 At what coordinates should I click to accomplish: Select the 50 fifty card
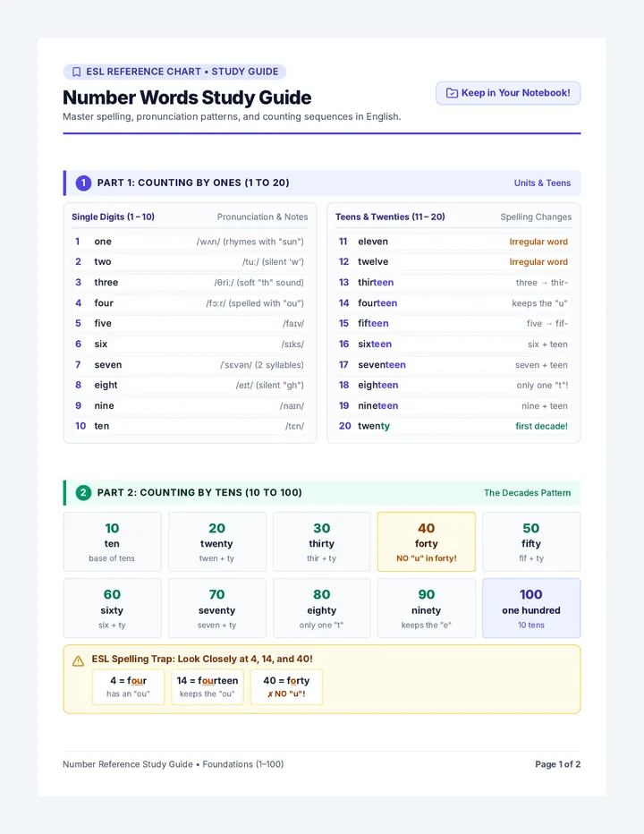point(531,541)
